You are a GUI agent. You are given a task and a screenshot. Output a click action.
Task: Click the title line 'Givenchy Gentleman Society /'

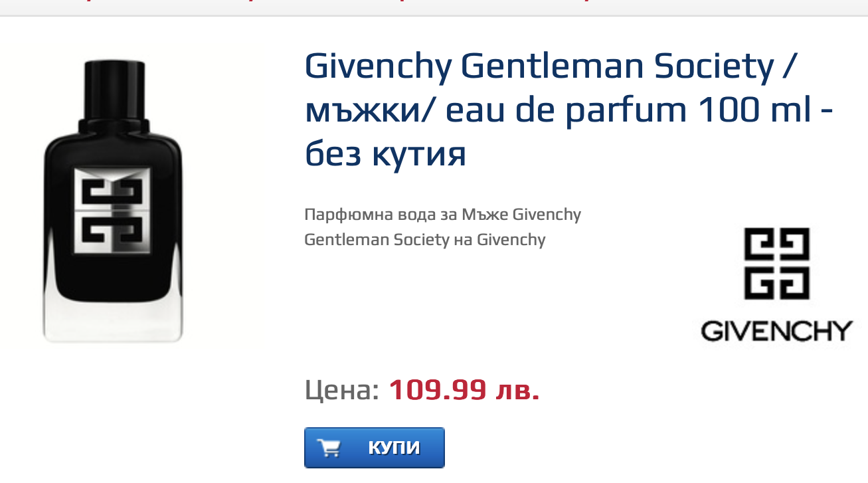coord(551,66)
